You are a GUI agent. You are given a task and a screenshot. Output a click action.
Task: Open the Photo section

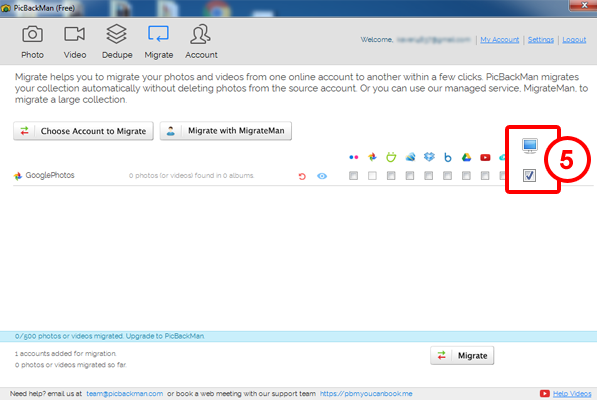pyautogui.click(x=32, y=42)
